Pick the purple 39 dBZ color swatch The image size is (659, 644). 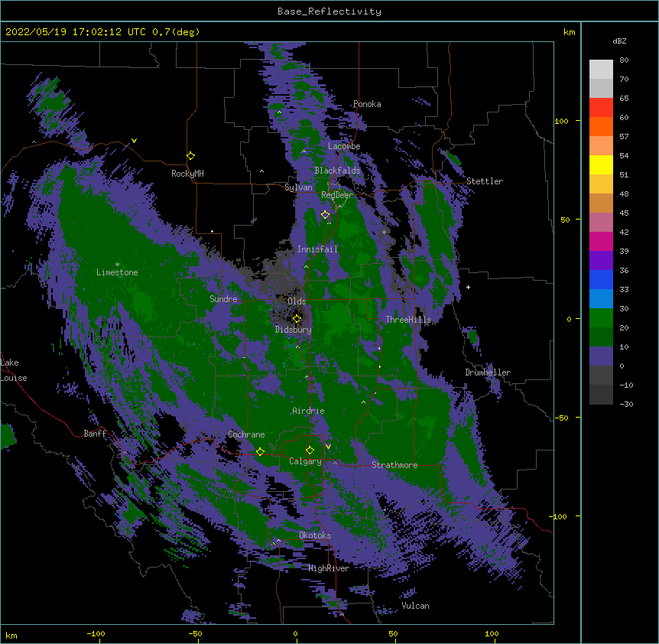coord(601,260)
